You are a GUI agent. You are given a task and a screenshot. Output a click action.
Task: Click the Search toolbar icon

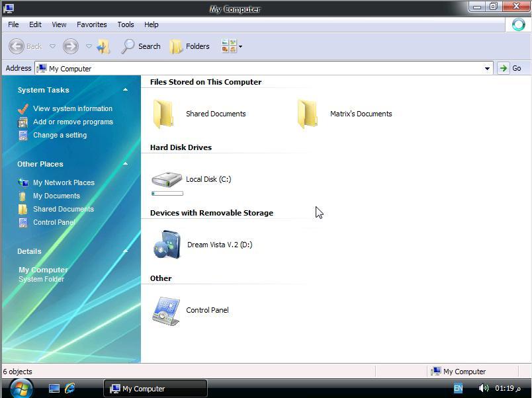[140, 46]
